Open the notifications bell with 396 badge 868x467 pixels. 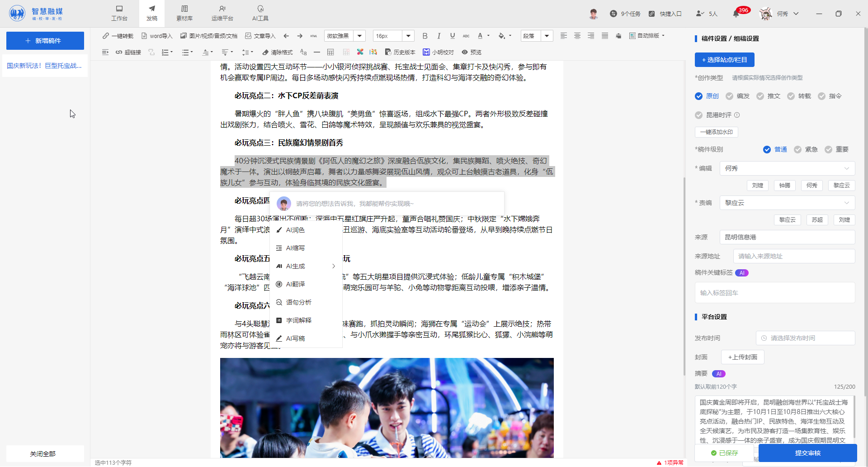tap(736, 14)
